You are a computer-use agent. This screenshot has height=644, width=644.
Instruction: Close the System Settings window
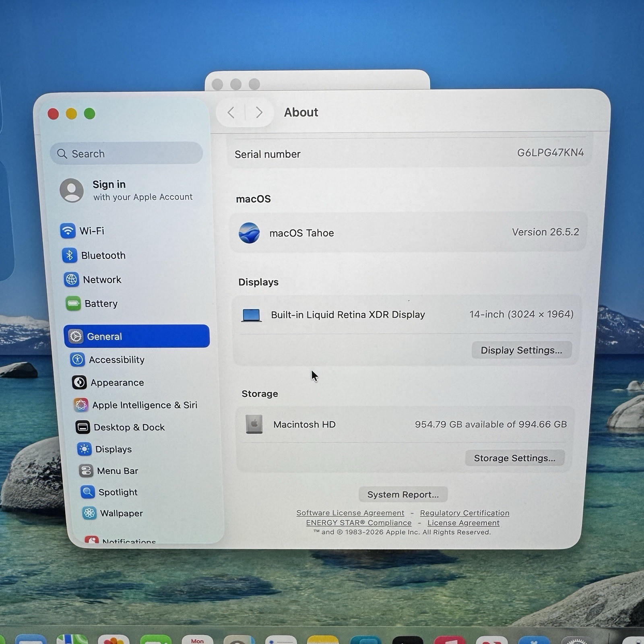pyautogui.click(x=53, y=114)
